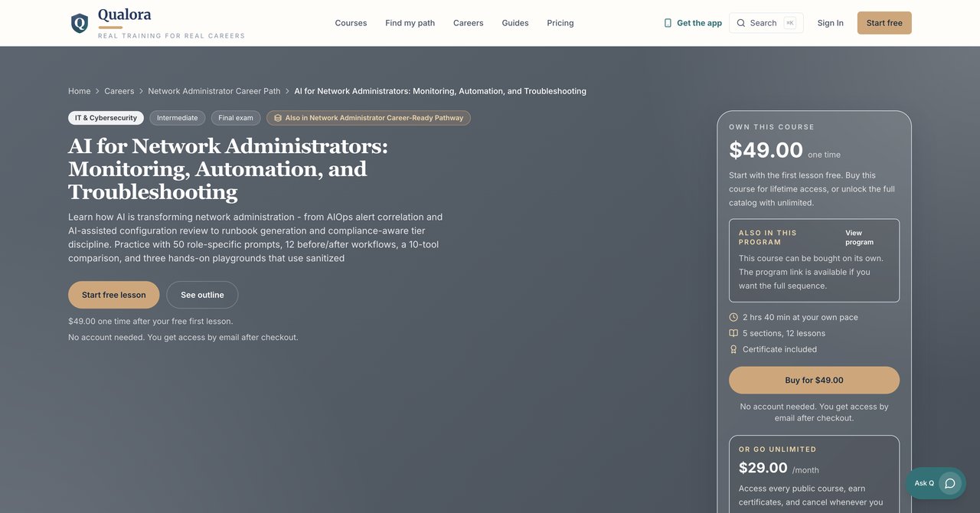Screen dimensions: 980x513
Task: Click the ALSO IN THIS PROGRAM label
Action: [768, 237]
